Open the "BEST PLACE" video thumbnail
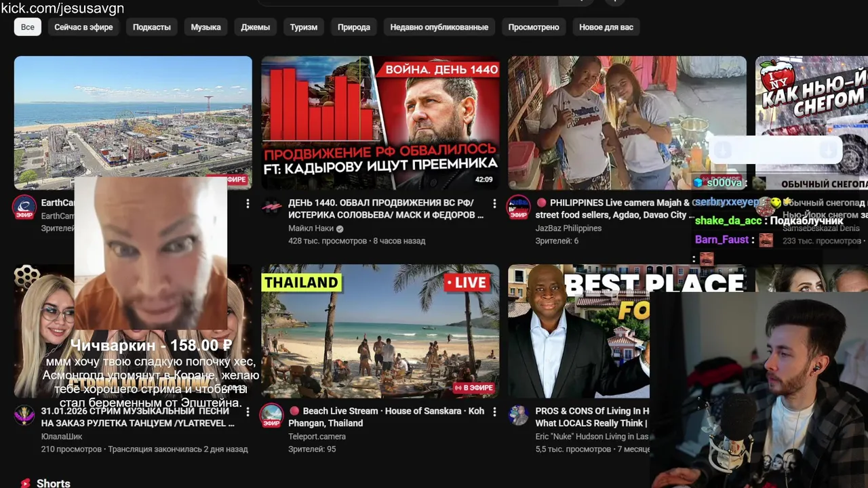Image resolution: width=868 pixels, height=488 pixels. 579,331
